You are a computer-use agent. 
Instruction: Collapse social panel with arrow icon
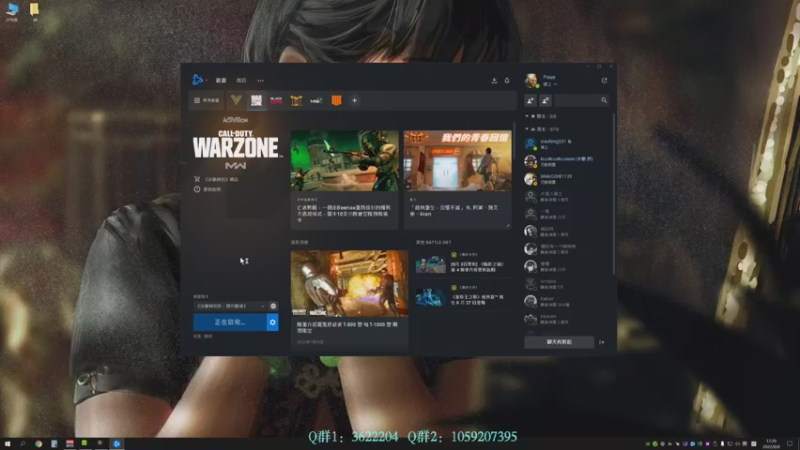[x=602, y=342]
